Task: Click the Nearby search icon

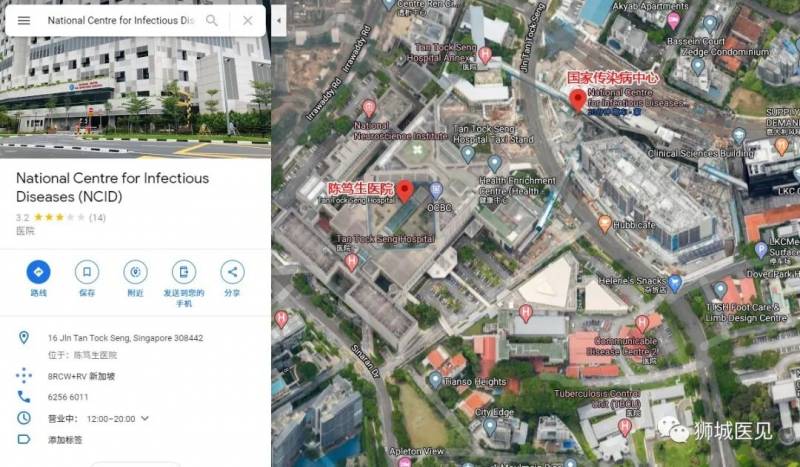Action: point(135,272)
